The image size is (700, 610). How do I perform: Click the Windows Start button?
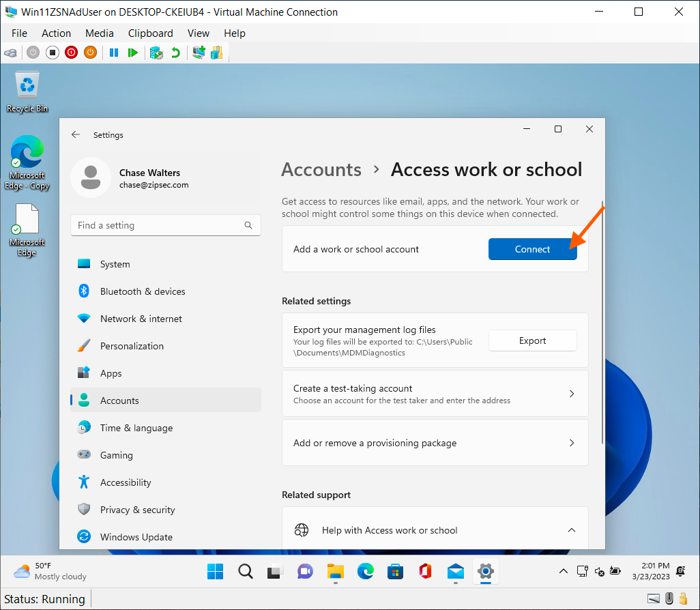(x=215, y=571)
